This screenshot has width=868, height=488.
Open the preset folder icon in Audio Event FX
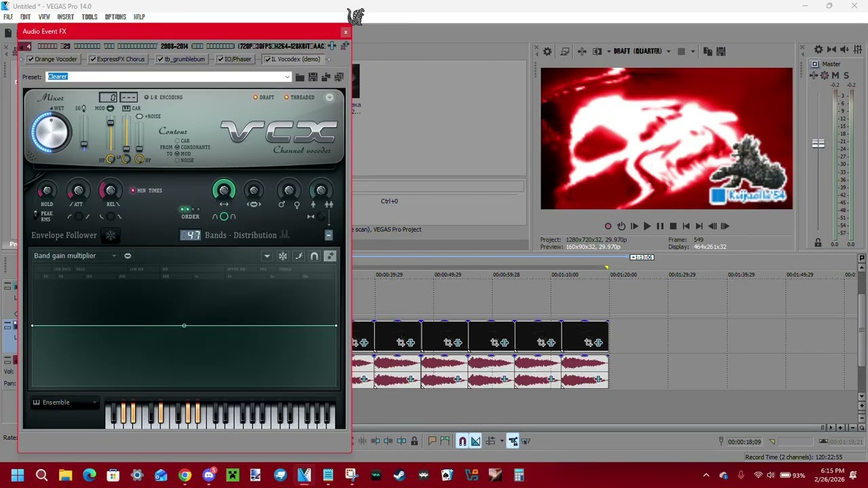(x=300, y=77)
